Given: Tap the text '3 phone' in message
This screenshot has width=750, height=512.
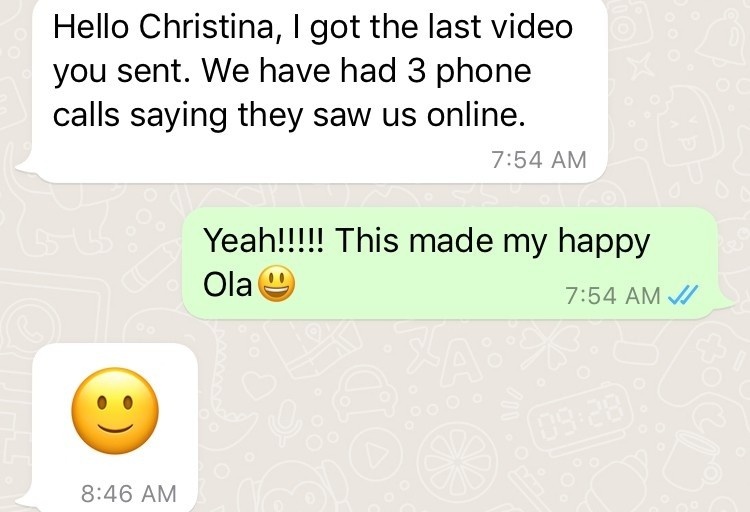Looking at the screenshot, I should click(469, 71).
